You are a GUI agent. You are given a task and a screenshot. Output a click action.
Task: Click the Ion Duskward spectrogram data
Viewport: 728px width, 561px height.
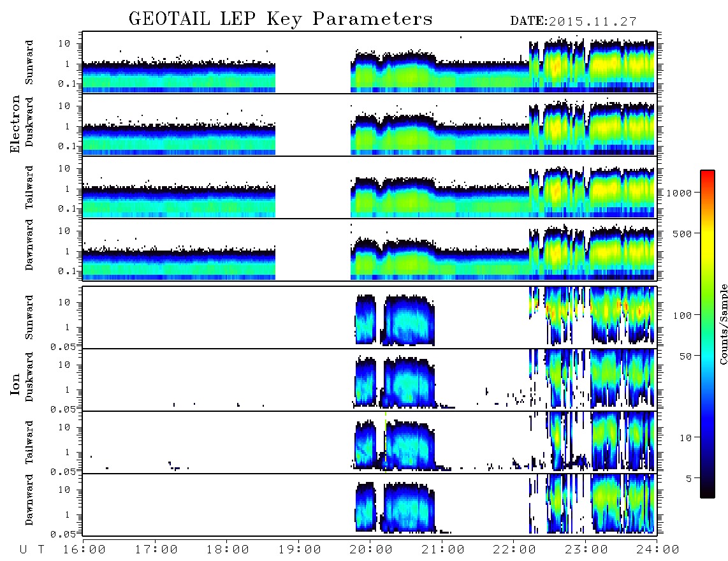(370, 380)
